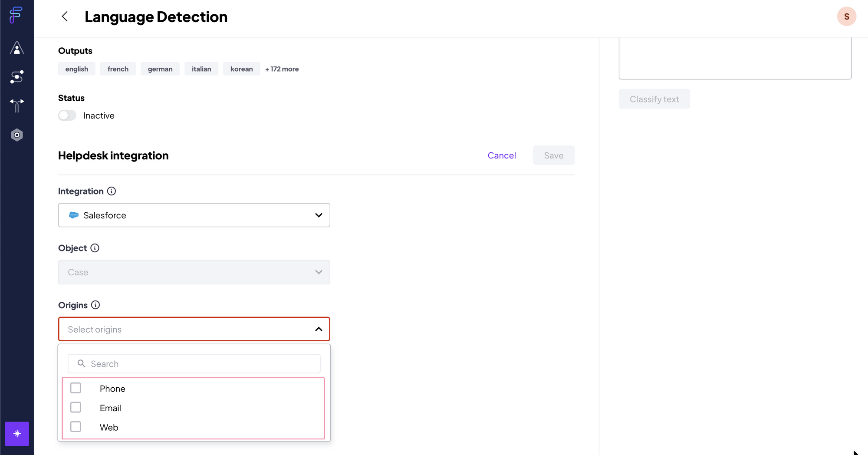Select the Web option label
This screenshot has height=455, width=868.
click(x=109, y=428)
